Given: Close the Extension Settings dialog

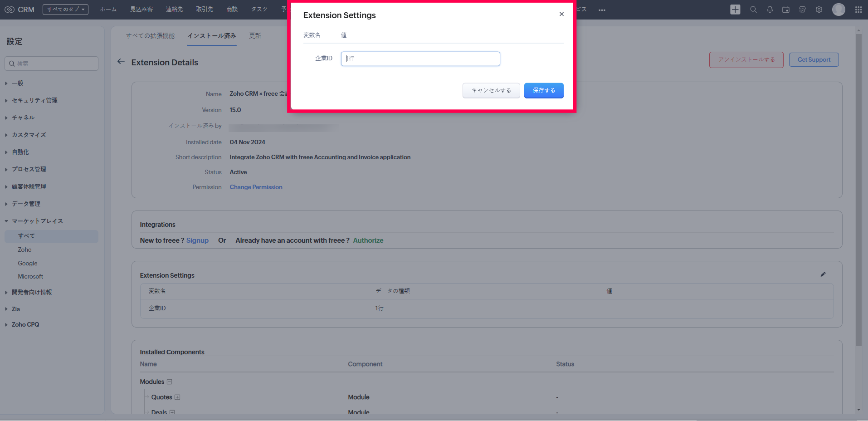Looking at the screenshot, I should click(x=561, y=14).
